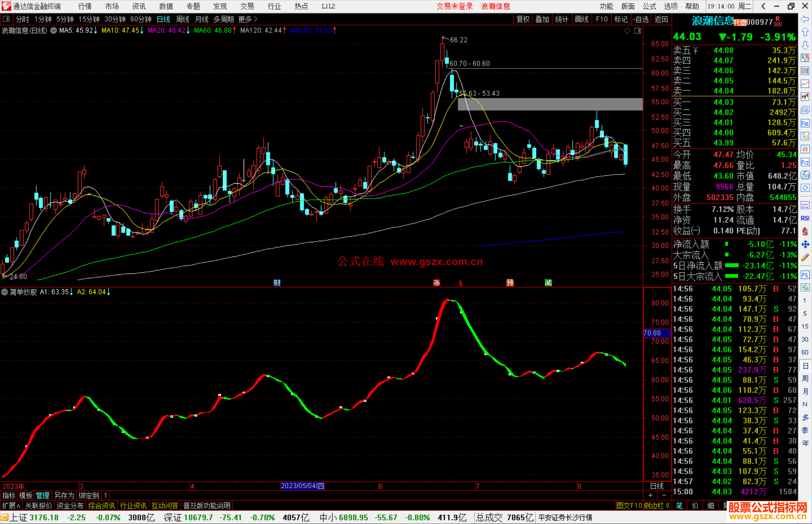Image resolution: width=812 pixels, height=524 pixels.
Task: Open the f(x) formula manager icon
Action: [x=805, y=175]
